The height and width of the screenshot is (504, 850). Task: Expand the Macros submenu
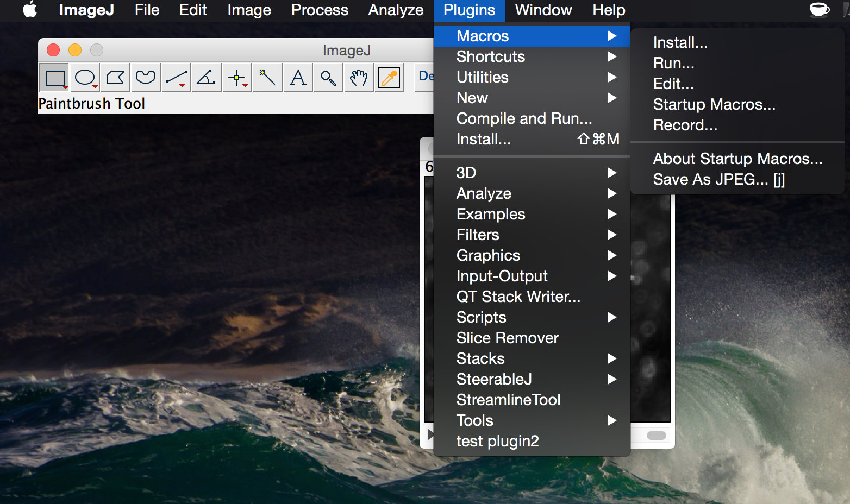(532, 36)
